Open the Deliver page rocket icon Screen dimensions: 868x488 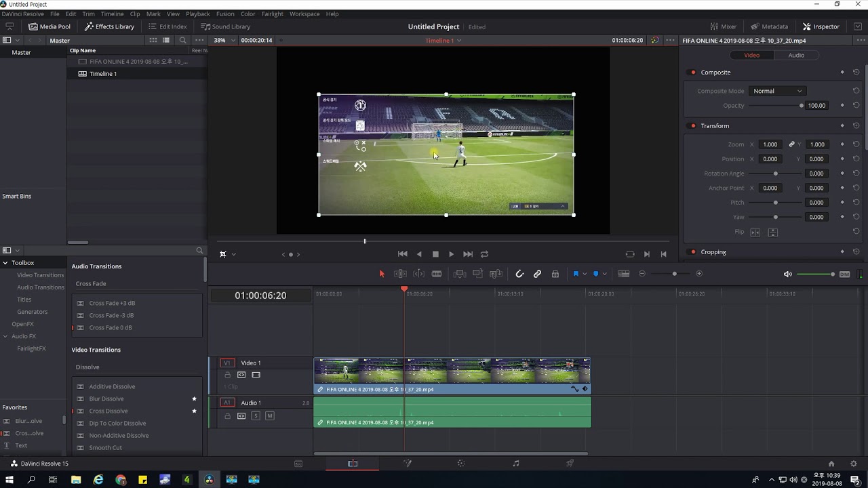click(x=570, y=464)
